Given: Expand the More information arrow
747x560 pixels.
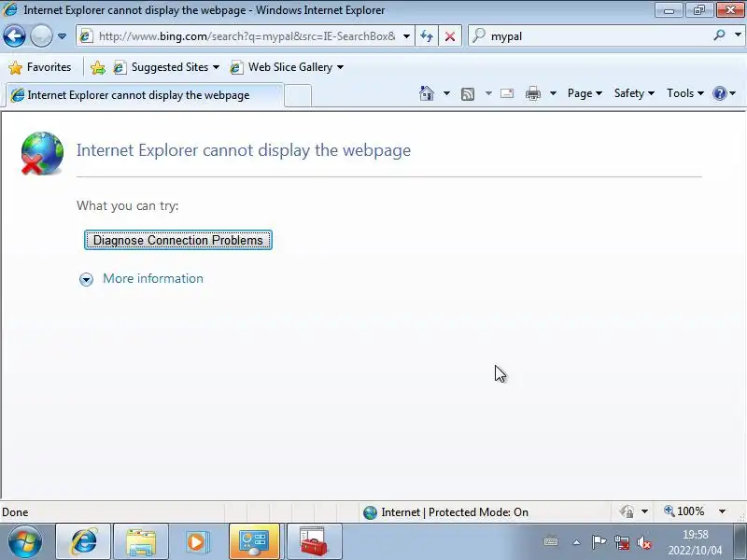Looking at the screenshot, I should pos(86,279).
